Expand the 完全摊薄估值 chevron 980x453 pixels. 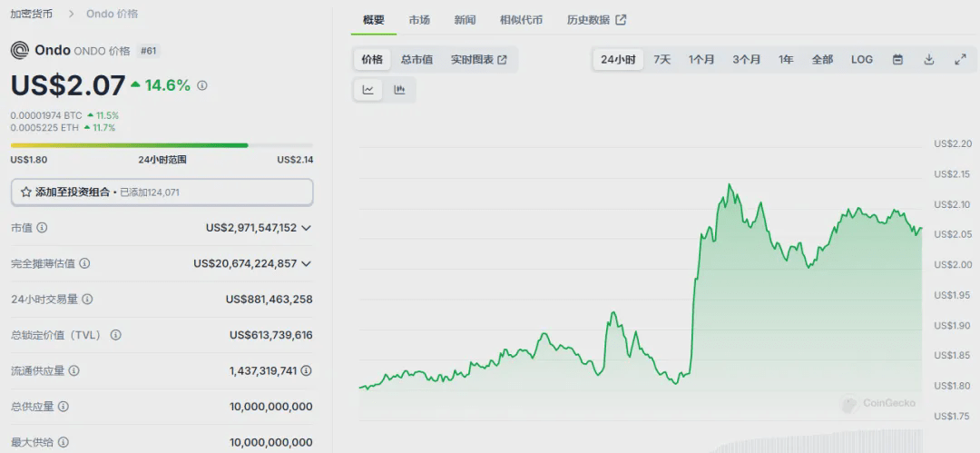point(306,263)
